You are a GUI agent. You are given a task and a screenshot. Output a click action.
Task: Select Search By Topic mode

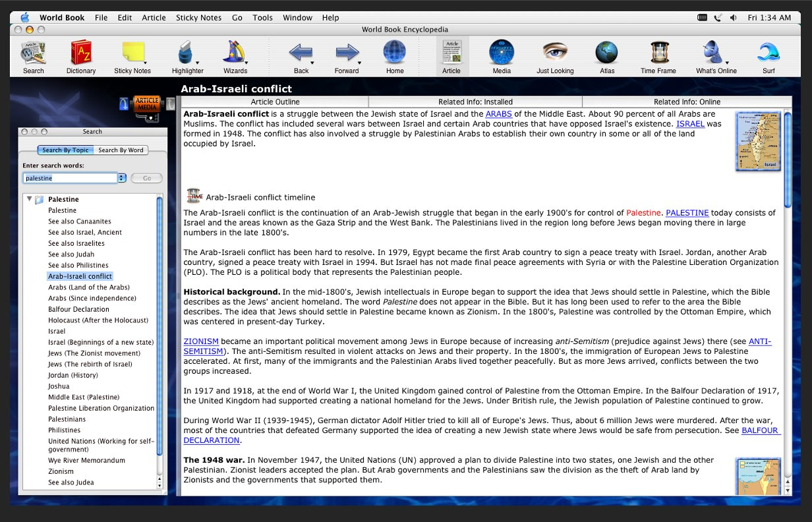[x=65, y=150]
